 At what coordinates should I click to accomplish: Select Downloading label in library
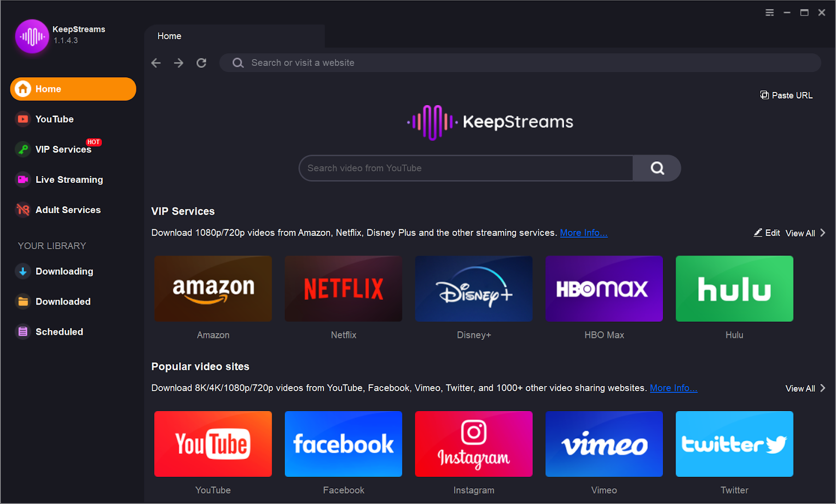64,272
